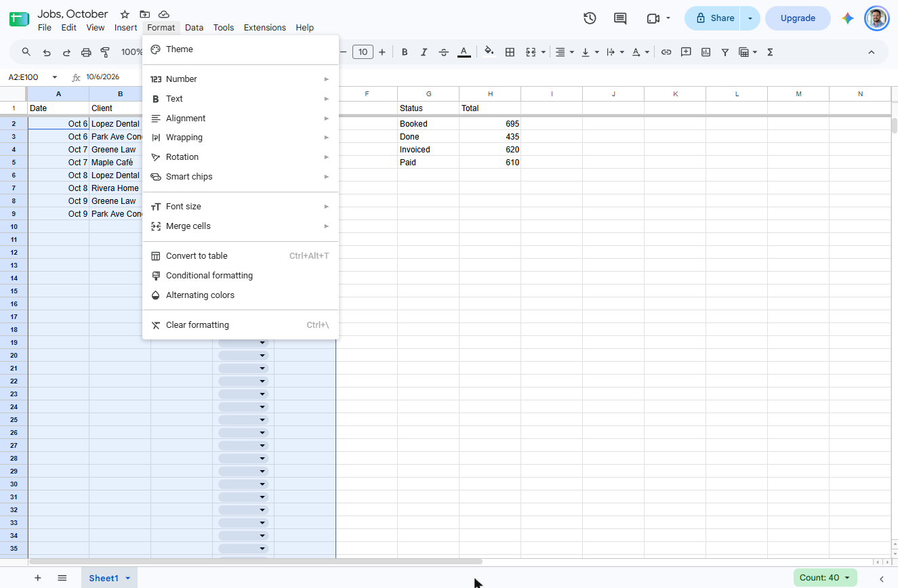Screen dimensions: 898x588
Task: Click the Move to folder icon
Action: (144, 14)
